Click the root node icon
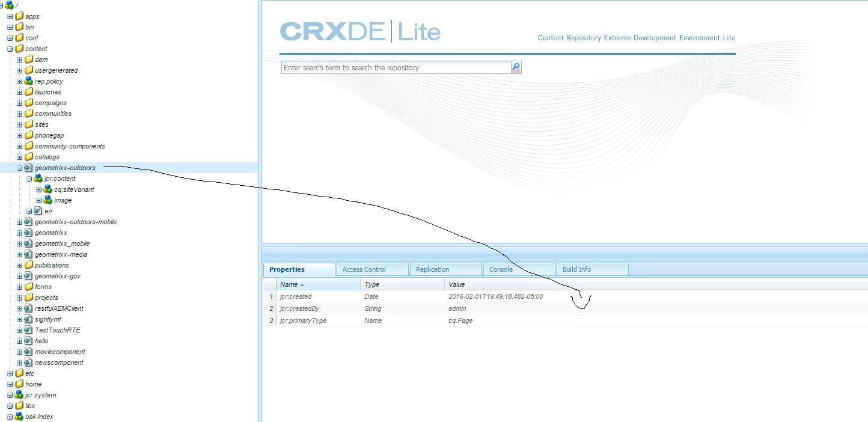 pos(10,5)
